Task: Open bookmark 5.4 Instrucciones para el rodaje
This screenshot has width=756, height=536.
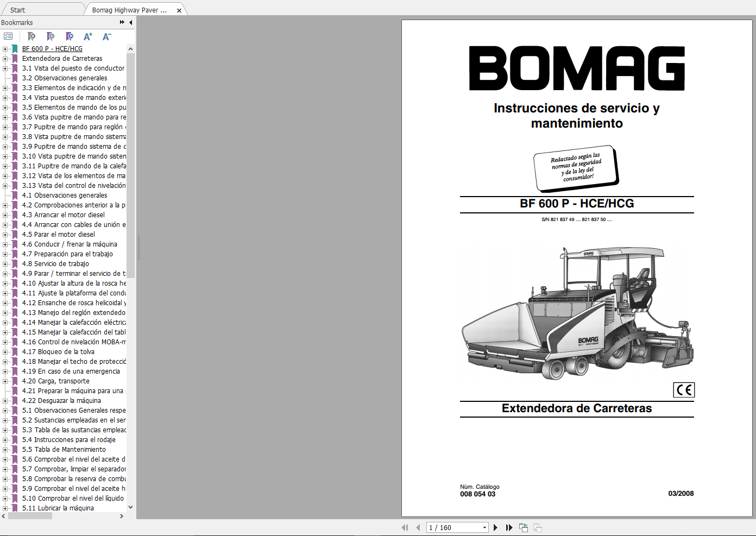Action: click(x=69, y=440)
